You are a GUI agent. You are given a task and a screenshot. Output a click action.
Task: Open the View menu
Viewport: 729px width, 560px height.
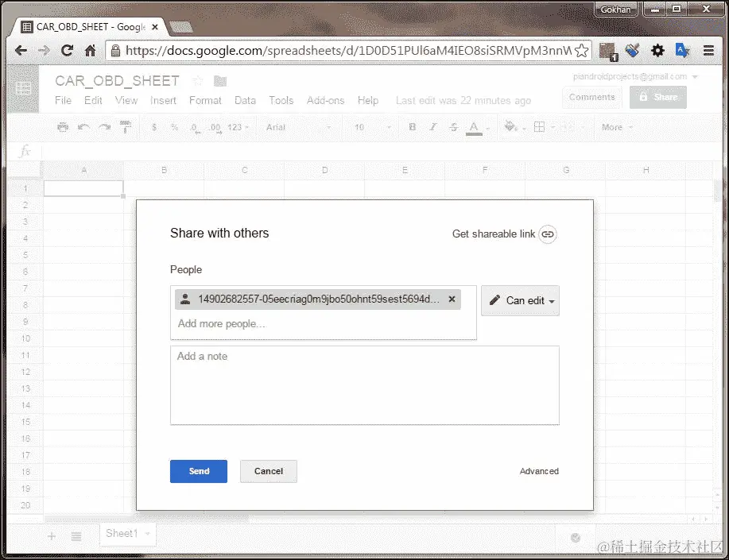pyautogui.click(x=126, y=100)
